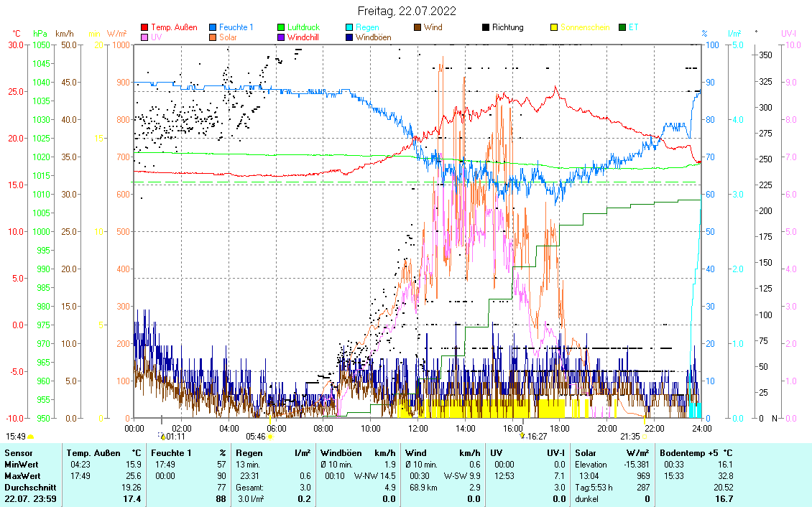Viewport: 812px width, 507px height.
Task: Select the dark green ET legend square
Action: [x=622, y=27]
